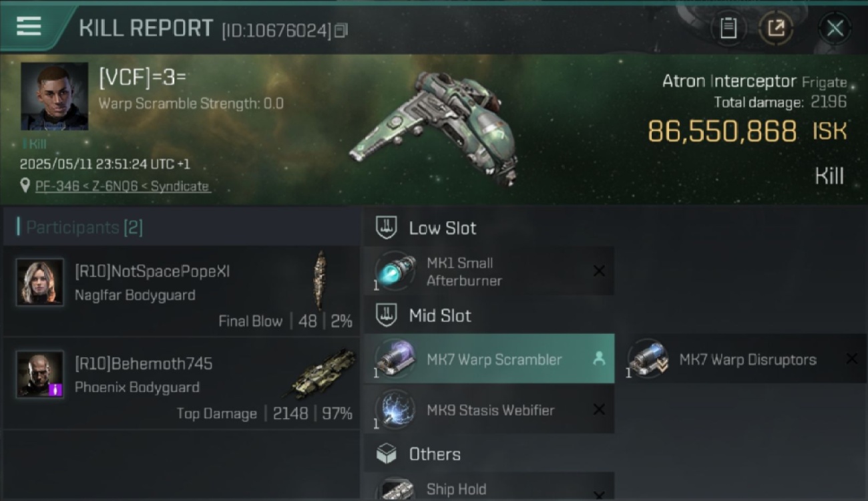
Task: Click person icon on MK7 Warp Scrambler
Action: (x=598, y=359)
